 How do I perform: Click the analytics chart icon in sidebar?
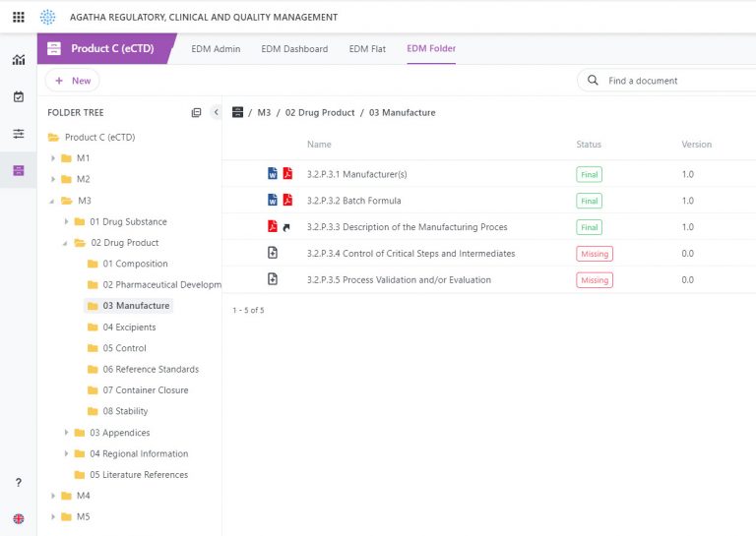(x=18, y=59)
